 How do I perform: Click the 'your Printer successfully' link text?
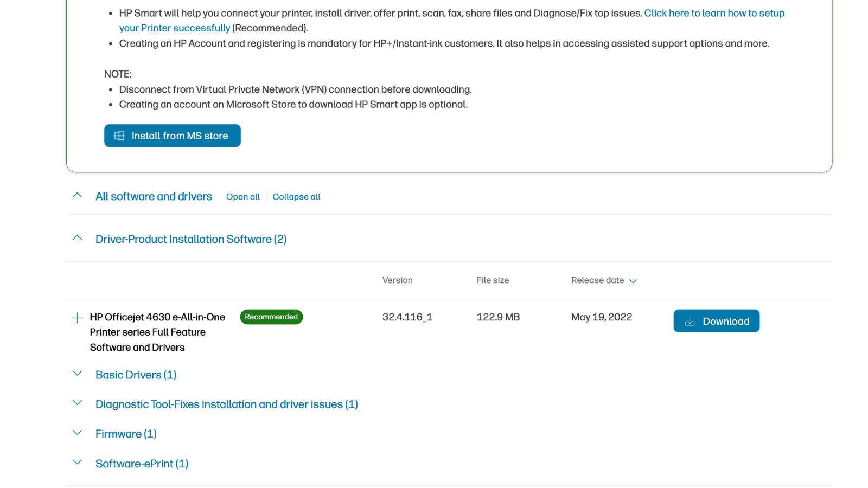[x=175, y=28]
